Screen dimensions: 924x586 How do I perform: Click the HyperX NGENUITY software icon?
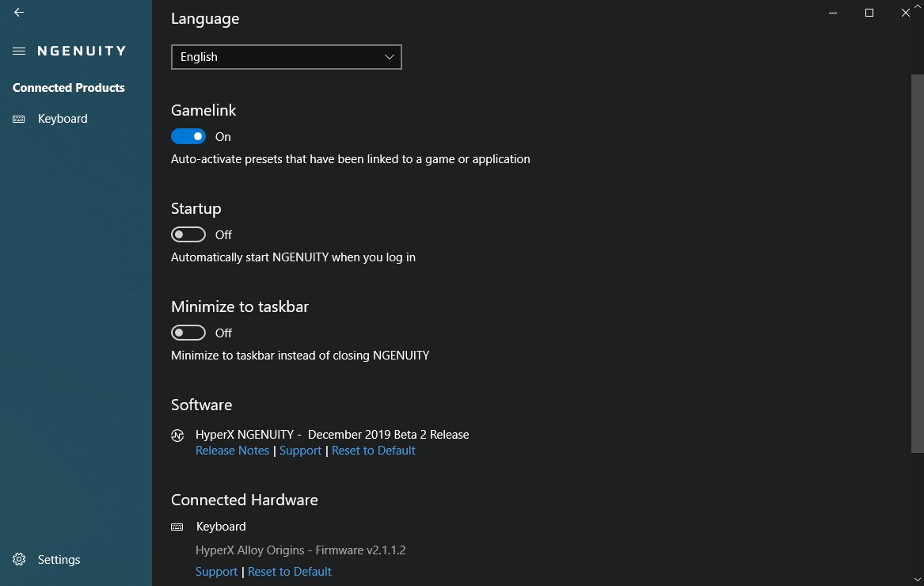pos(177,436)
